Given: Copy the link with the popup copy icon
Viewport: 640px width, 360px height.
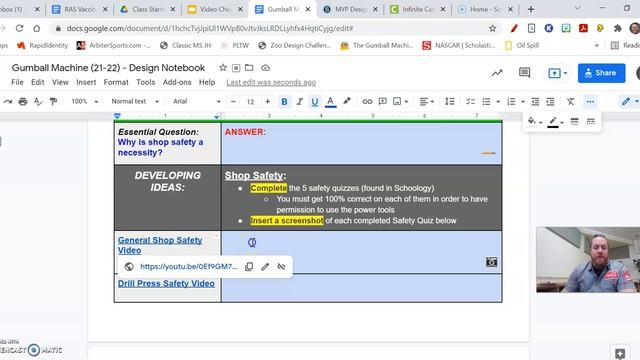Looking at the screenshot, I should 249,267.
